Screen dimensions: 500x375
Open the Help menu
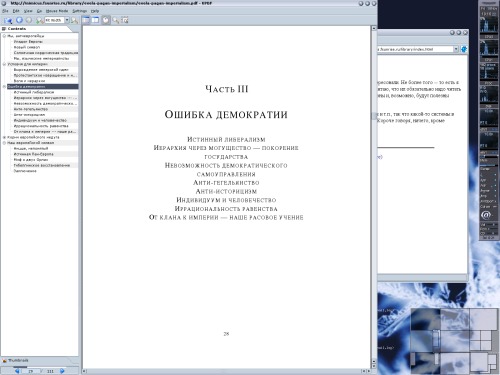point(95,11)
